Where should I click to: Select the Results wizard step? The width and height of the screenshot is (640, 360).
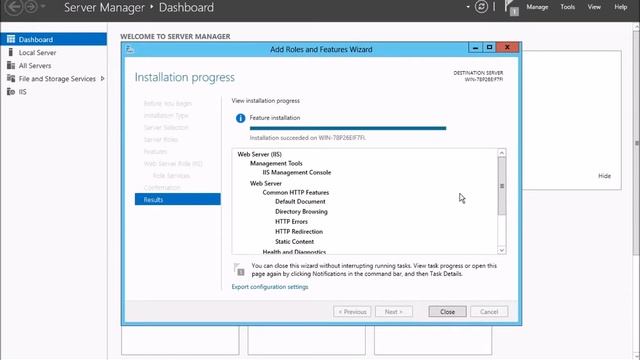[x=178, y=199]
